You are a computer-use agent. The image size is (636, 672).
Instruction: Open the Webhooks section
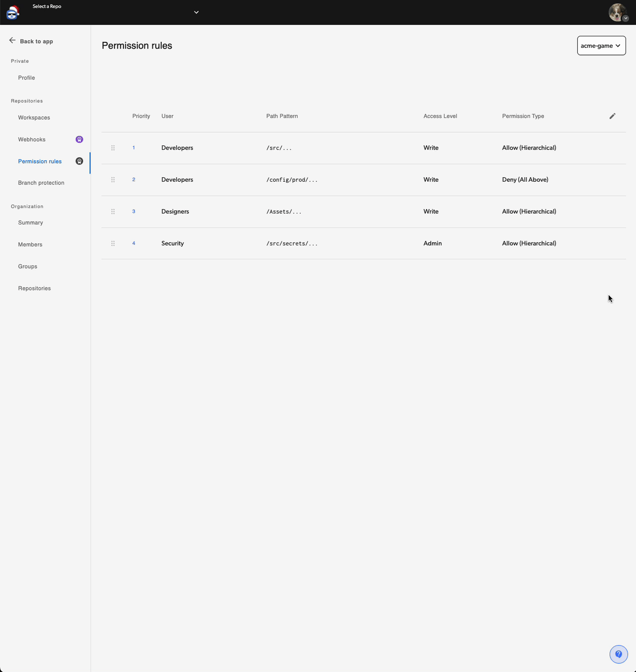(31, 139)
